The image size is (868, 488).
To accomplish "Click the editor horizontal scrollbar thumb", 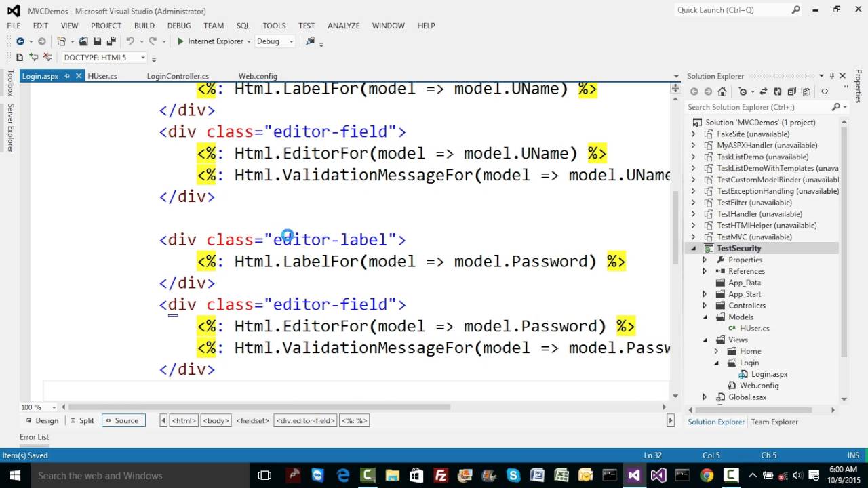I will click(258, 407).
